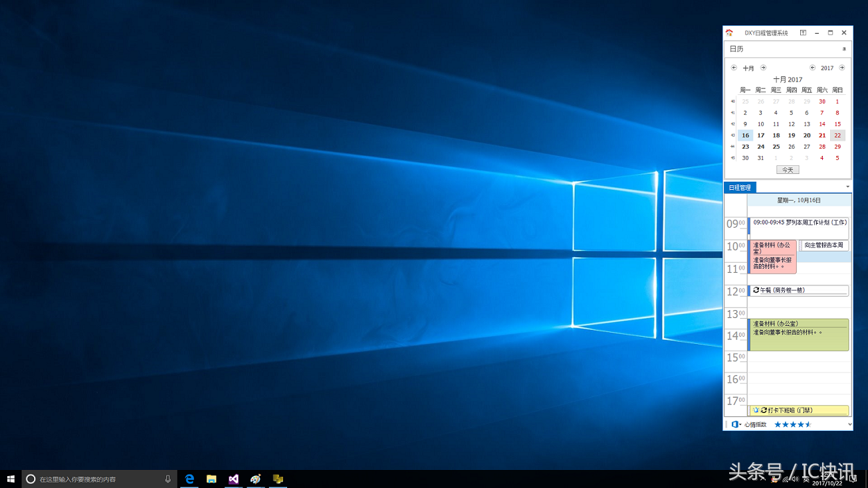Toggle the calendar panel pin
Viewport: 868px width, 488px height.
coord(844,49)
